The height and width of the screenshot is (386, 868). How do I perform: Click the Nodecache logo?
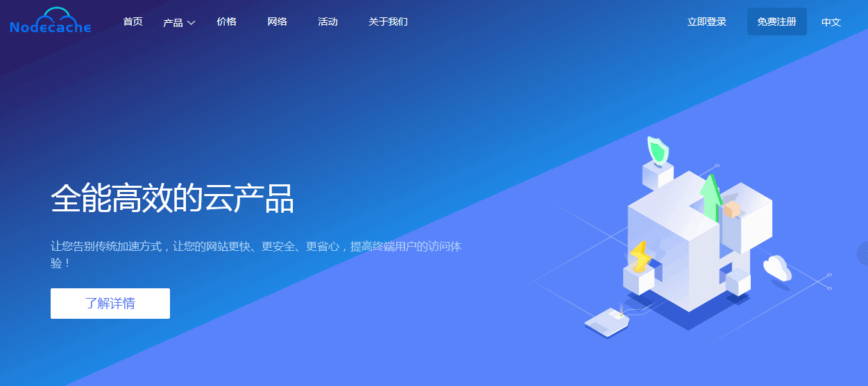pos(51,21)
